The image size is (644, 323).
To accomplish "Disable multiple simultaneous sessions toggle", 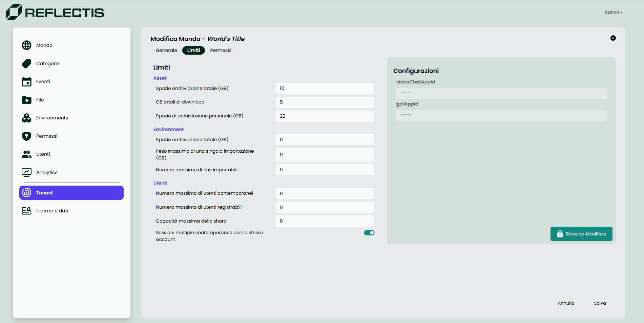I will point(369,233).
